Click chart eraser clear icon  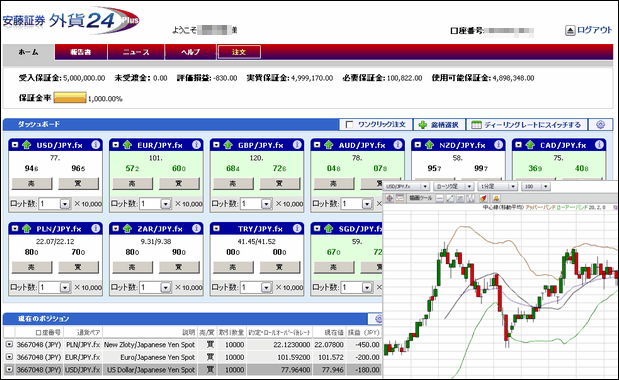tap(483, 198)
